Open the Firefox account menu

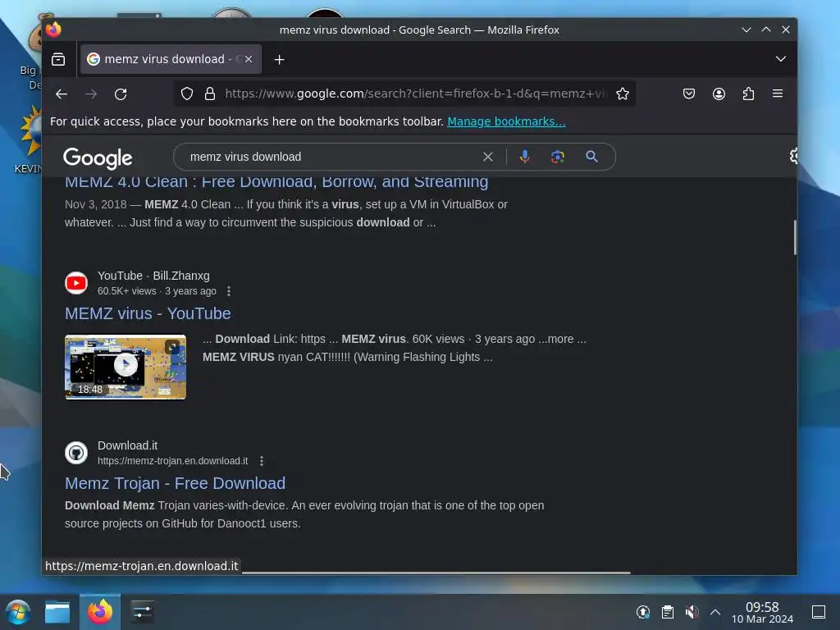[x=719, y=94]
